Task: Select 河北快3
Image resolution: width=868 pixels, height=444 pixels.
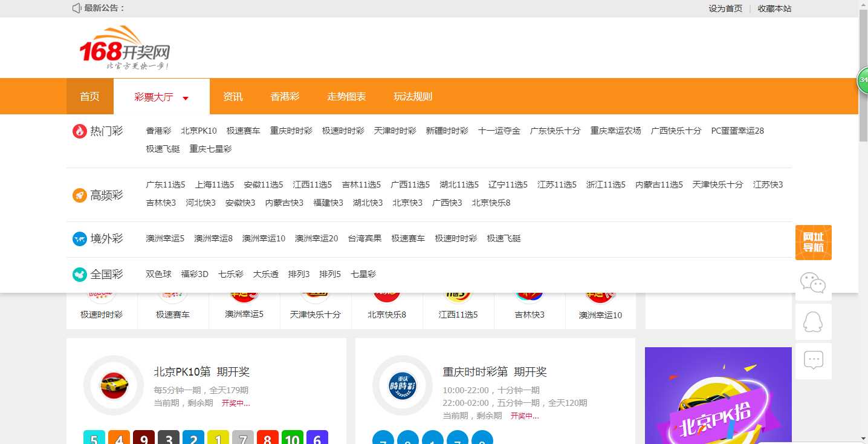Action: [x=201, y=203]
